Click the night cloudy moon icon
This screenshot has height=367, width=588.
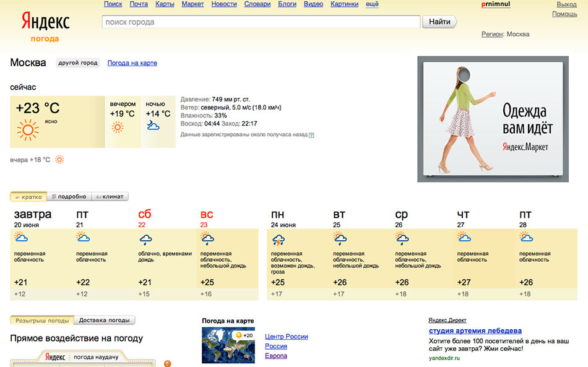point(153,126)
